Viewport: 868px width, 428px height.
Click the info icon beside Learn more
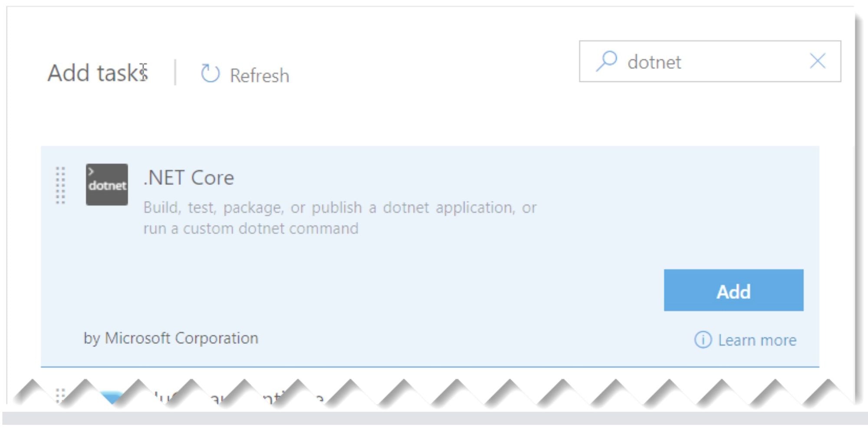[x=704, y=340]
